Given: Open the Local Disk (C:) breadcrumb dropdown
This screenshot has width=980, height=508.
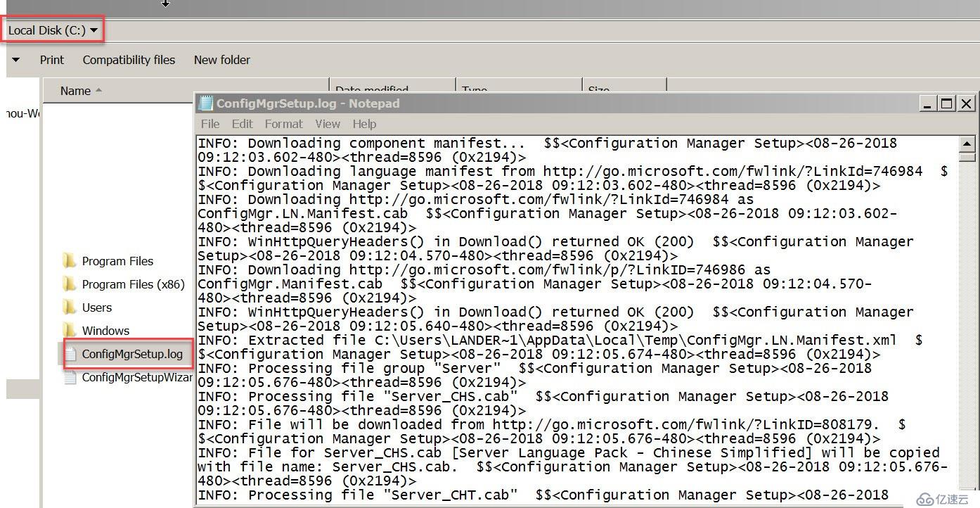Looking at the screenshot, I should click(x=94, y=31).
